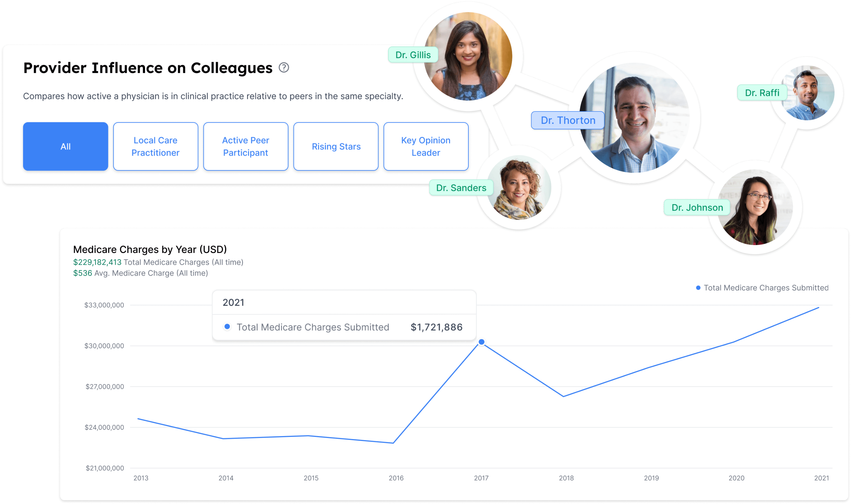Viewport: 851px width, 504px height.
Task: Select the Rising Stars filter
Action: [x=336, y=147]
